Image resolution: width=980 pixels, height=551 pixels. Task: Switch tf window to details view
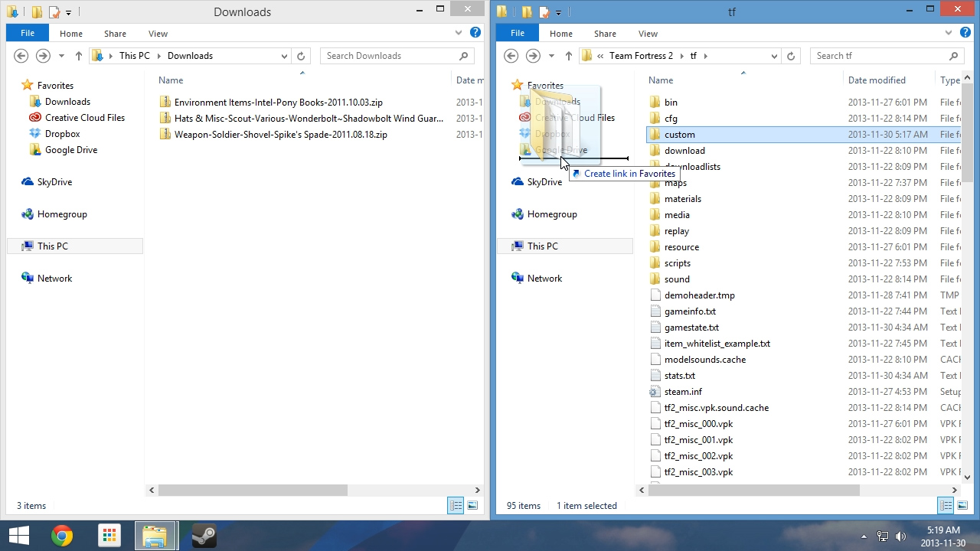[x=946, y=505]
